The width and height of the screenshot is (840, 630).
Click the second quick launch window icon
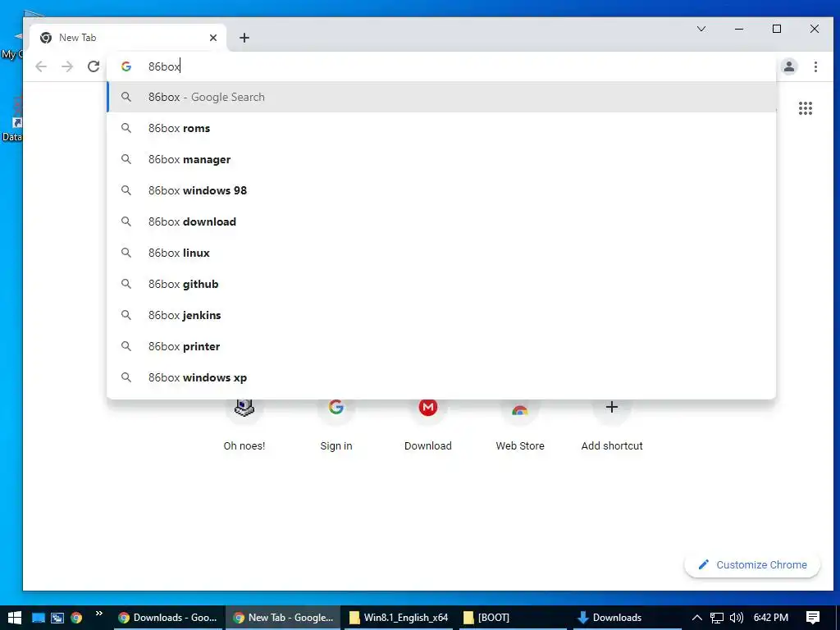coord(57,618)
